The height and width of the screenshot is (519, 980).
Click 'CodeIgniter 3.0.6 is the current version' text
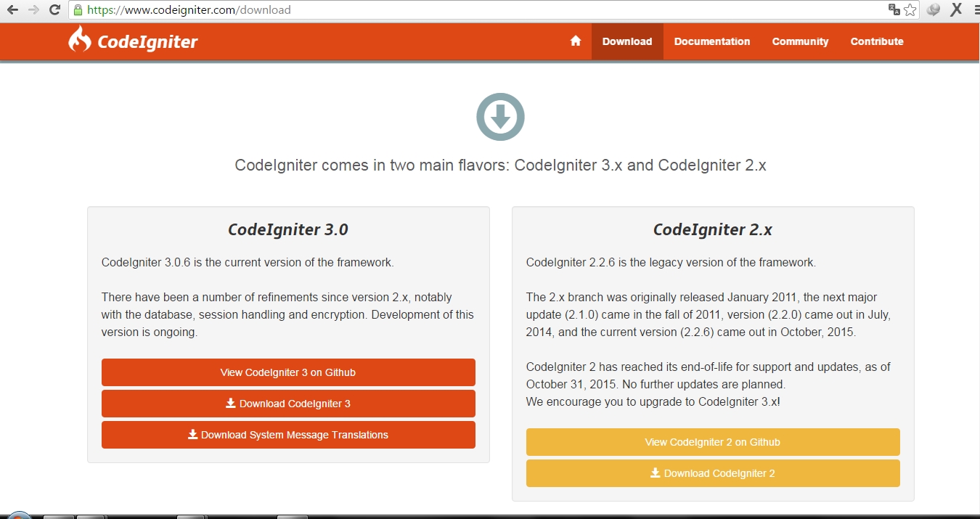click(248, 263)
